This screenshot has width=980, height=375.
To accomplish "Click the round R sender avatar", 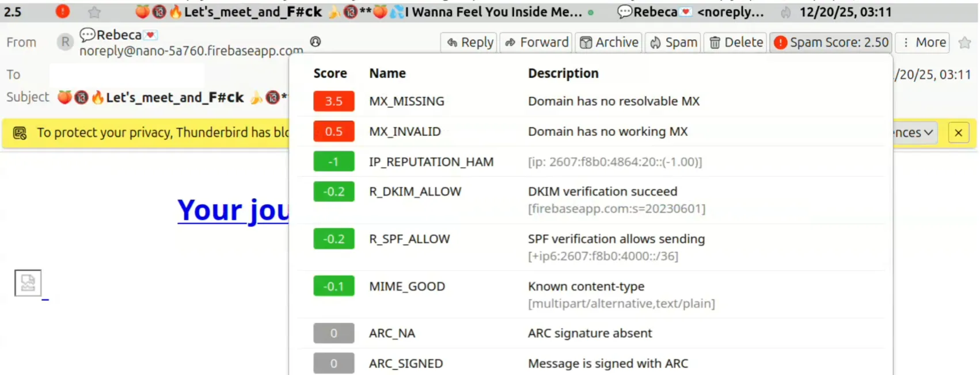I will coord(65,42).
